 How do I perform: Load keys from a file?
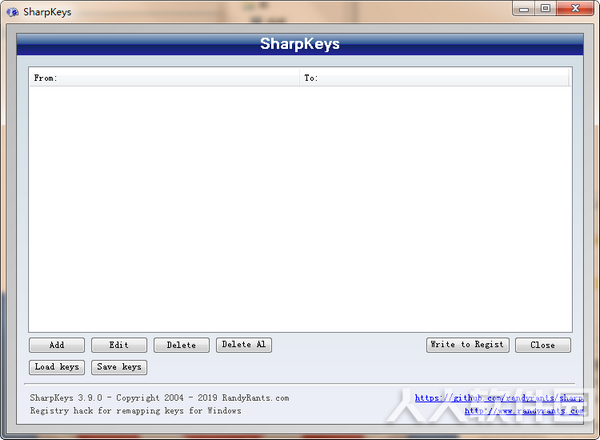[x=57, y=367]
